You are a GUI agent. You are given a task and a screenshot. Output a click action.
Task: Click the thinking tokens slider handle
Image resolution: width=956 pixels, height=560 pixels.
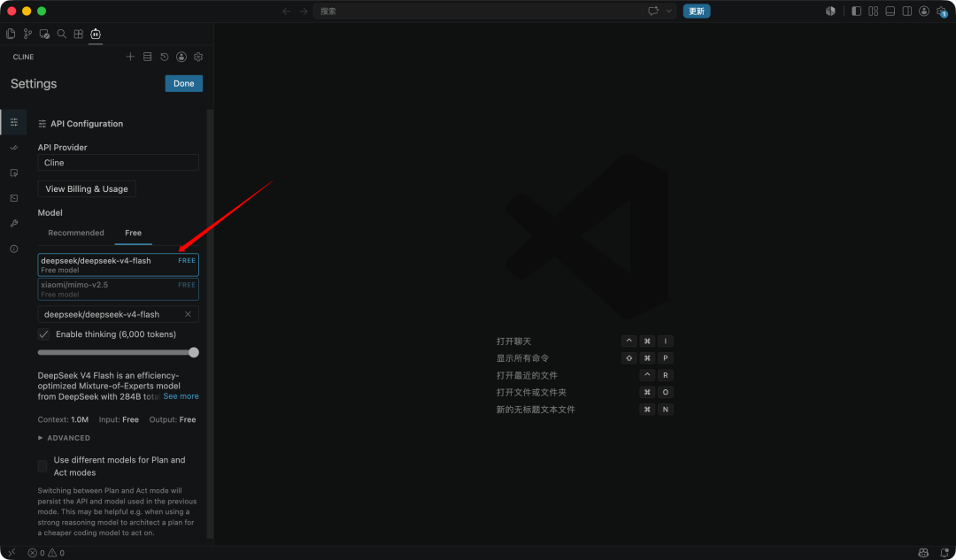coord(194,352)
